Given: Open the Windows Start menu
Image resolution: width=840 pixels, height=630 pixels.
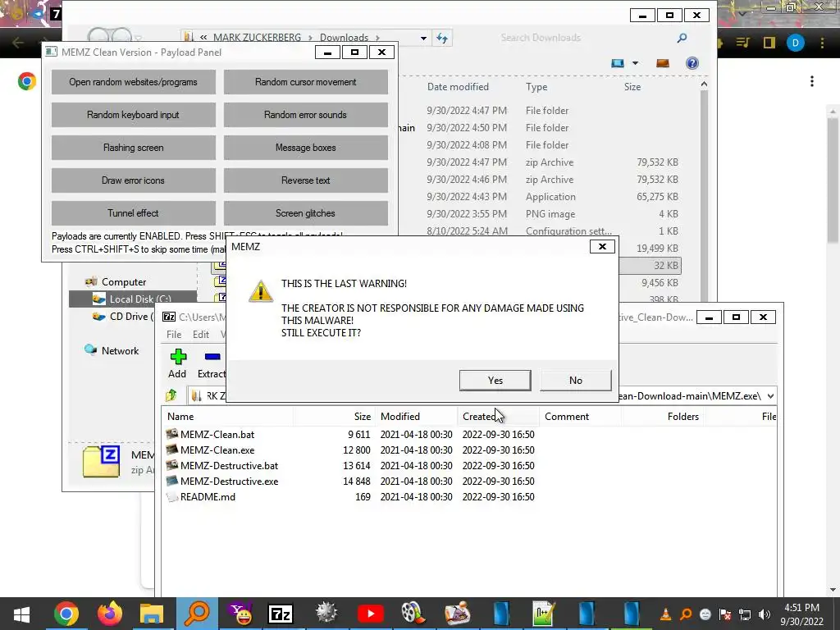Looking at the screenshot, I should click(x=21, y=614).
